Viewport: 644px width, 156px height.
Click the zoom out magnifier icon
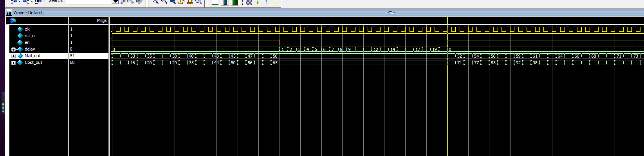point(164,2)
